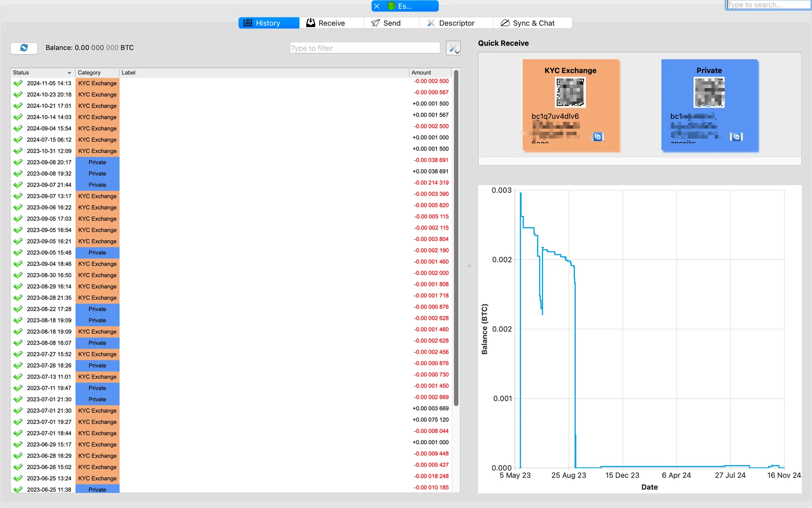Sort by Status column arrow

click(69, 73)
